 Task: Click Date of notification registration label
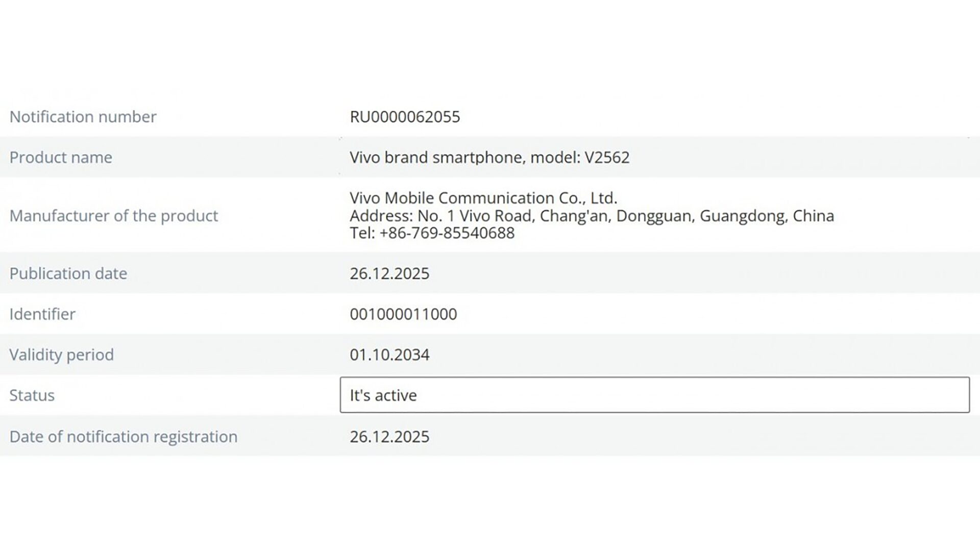pos(124,437)
